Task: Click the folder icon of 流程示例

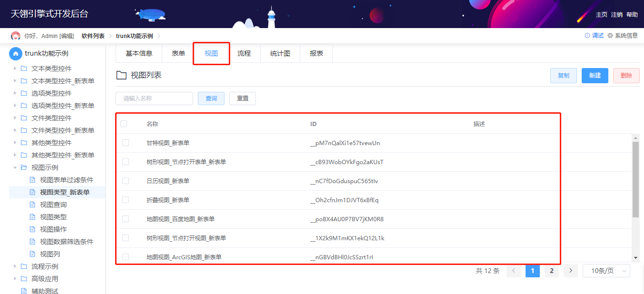Action: pos(24,266)
